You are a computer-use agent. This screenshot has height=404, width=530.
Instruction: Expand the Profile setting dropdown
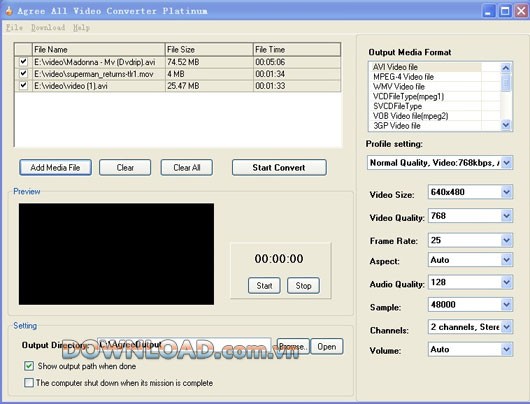point(506,163)
